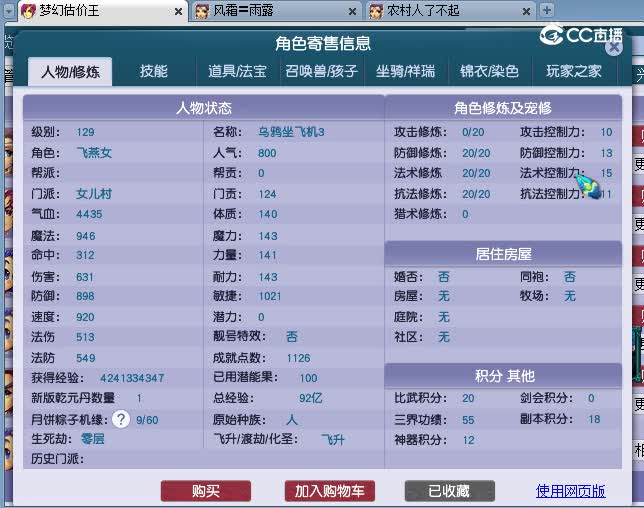Click the 人物状态 section header
Screen dimensions: 644x508
tap(204, 108)
